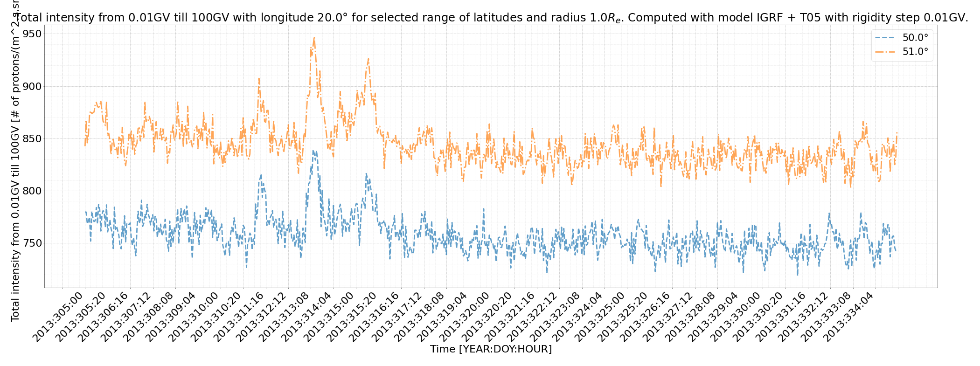Click the orange dash-dot line legend swatch
Viewport: 980px width, 366px height.
coord(884,52)
